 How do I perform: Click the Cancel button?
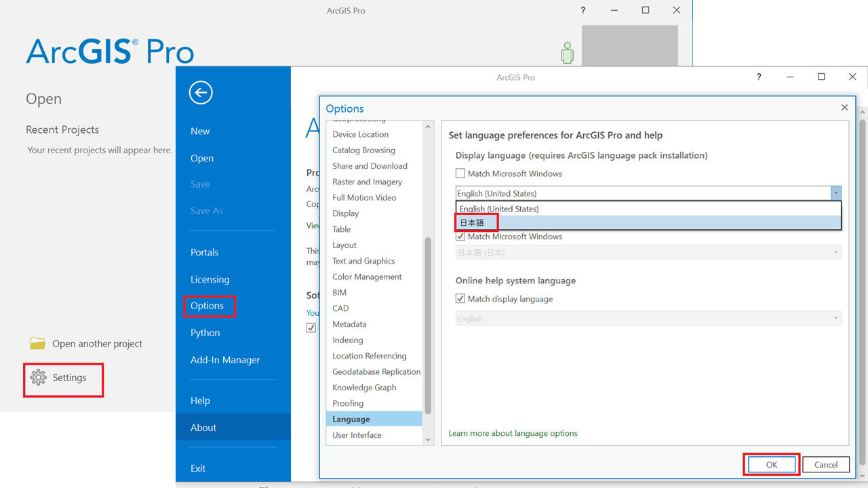point(826,465)
